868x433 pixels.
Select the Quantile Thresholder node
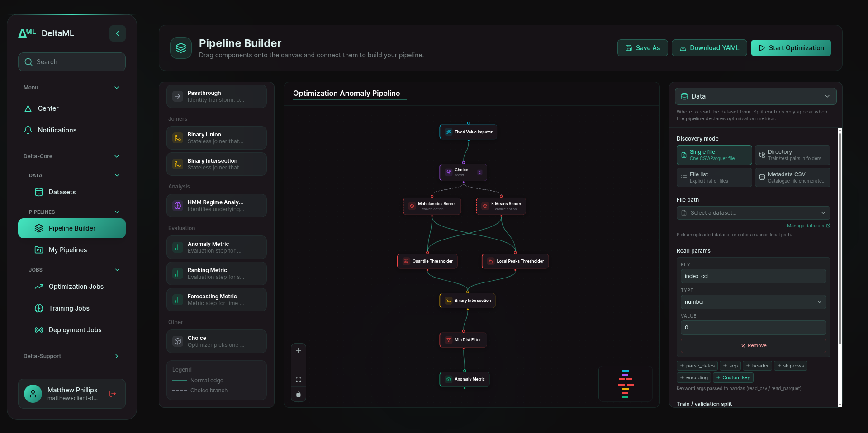(427, 261)
